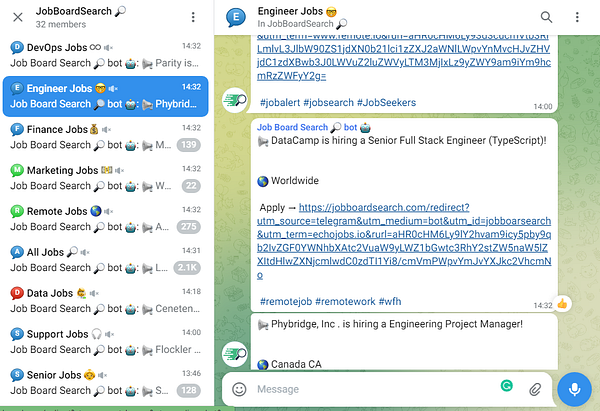The width and height of the screenshot is (600, 411).
Task: Open the DataCamp jobboardsearch.com apply link
Action: [x=404, y=241]
